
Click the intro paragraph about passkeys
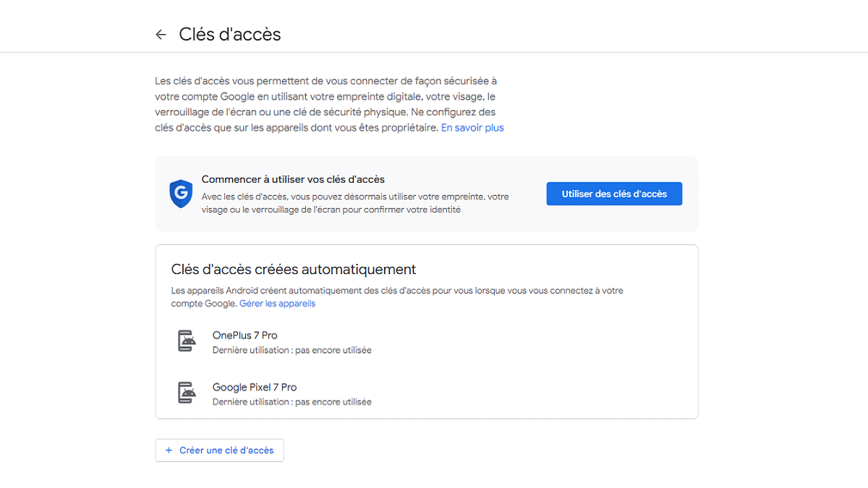(x=325, y=104)
